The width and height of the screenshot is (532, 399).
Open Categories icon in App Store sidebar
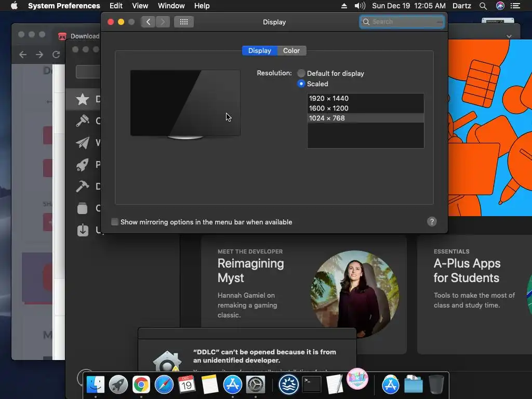pos(83,208)
